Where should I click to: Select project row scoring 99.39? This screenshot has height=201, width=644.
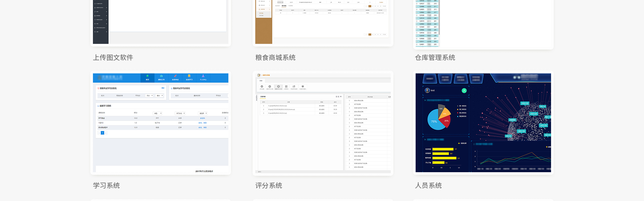pos(301,110)
